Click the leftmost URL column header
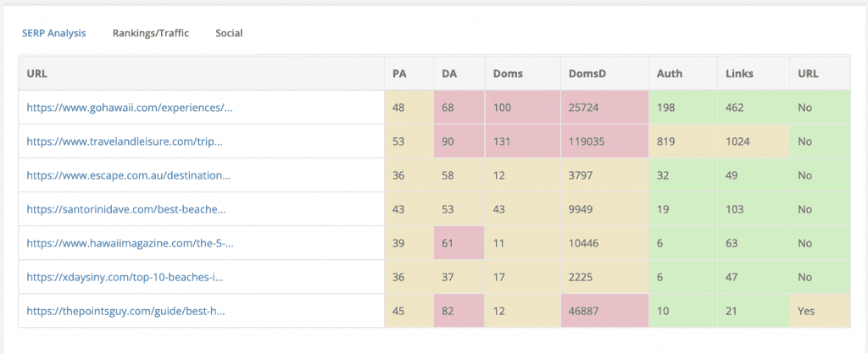 [36, 73]
